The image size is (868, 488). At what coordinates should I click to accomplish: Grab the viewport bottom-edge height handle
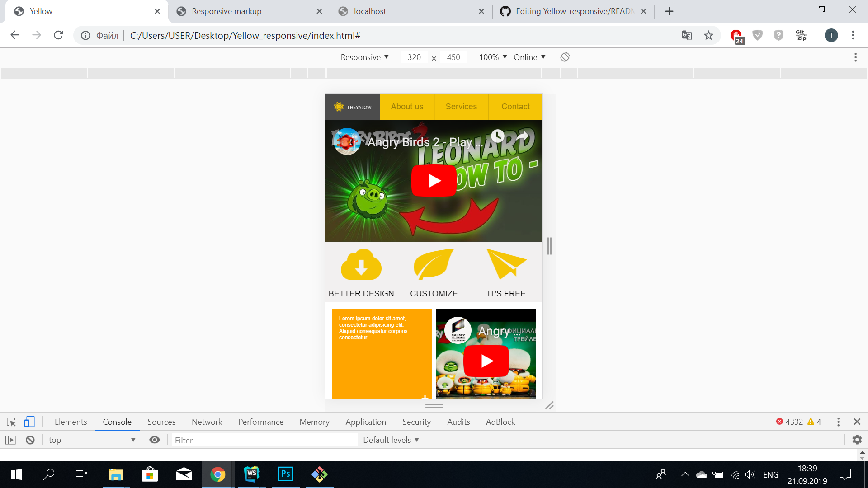click(x=434, y=406)
